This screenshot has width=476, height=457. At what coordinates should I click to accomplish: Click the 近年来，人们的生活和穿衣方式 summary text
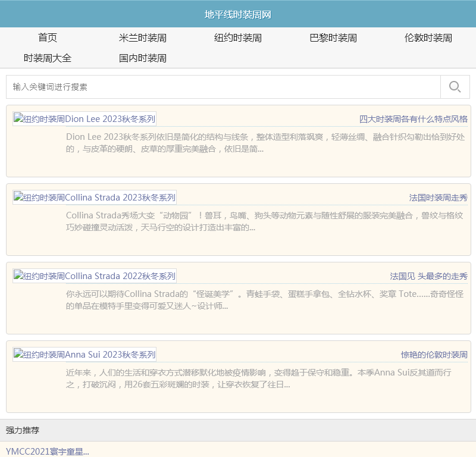tap(259, 378)
